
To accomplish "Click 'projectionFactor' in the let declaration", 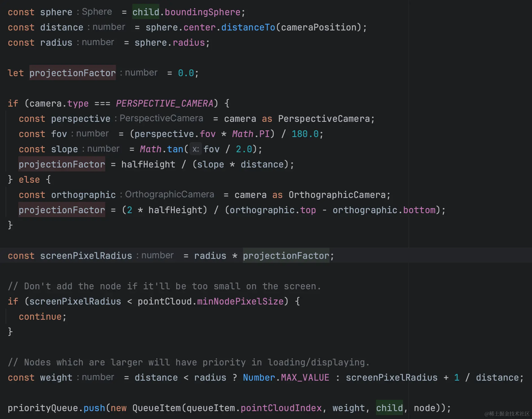I will point(72,73).
